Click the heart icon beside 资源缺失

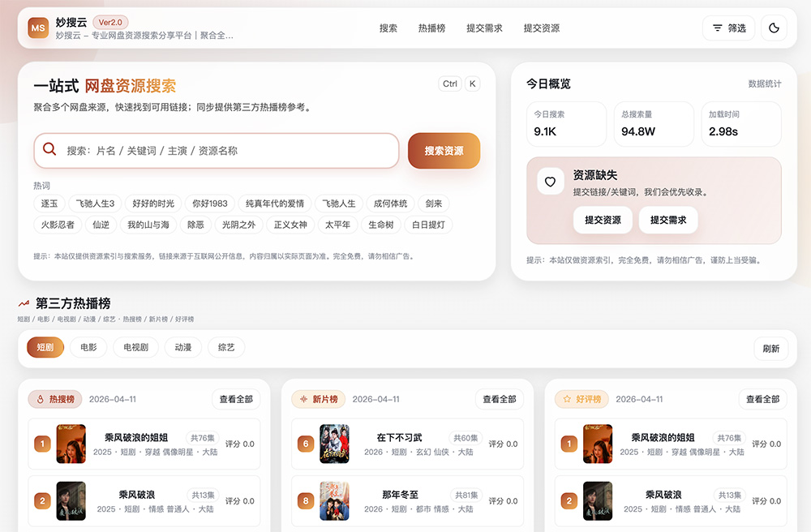pos(550,182)
